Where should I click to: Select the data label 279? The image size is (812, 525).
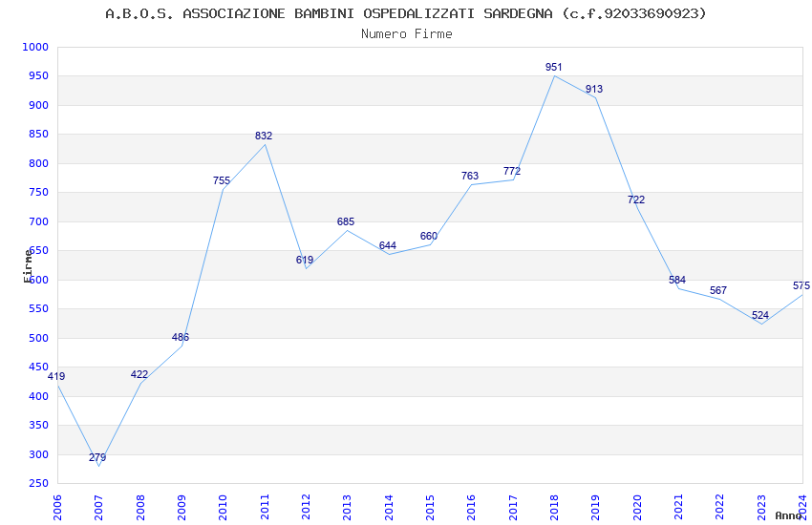click(97, 457)
